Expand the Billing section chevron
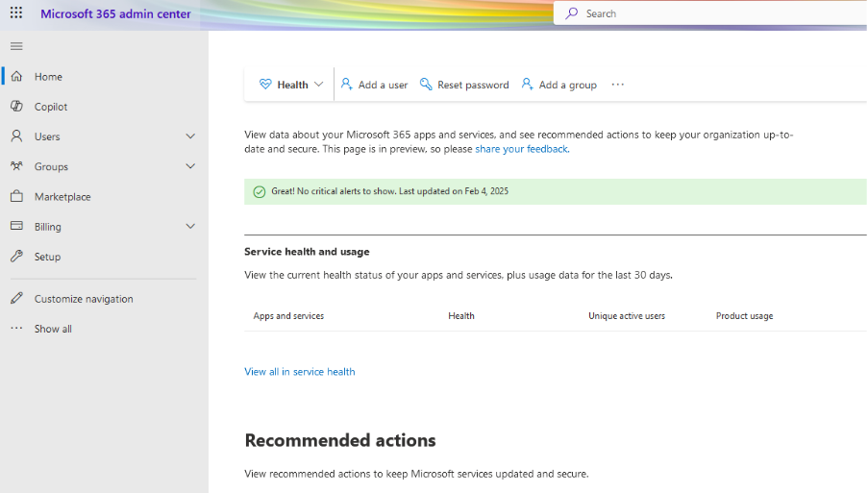868x493 pixels. [x=190, y=227]
